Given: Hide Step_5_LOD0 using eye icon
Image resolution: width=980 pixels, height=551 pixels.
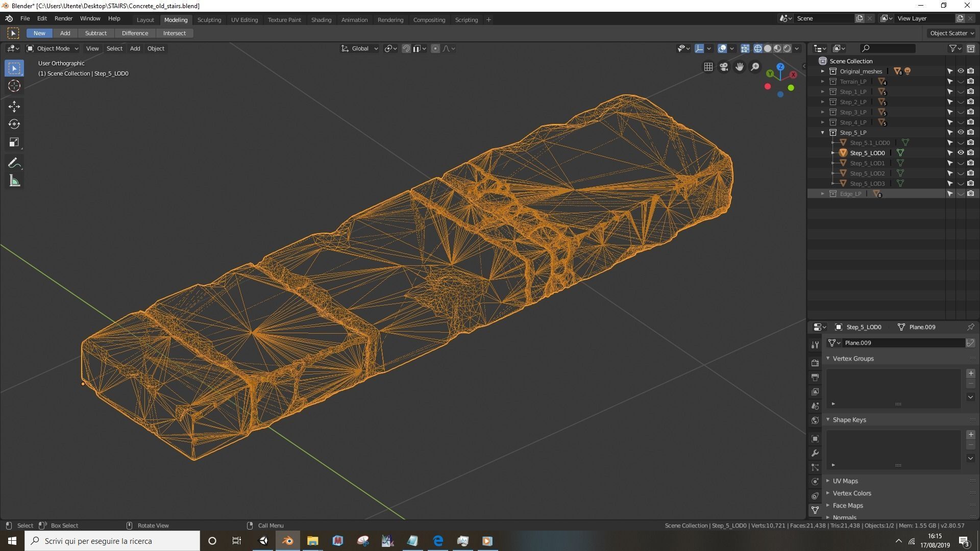Looking at the screenshot, I should 960,153.
